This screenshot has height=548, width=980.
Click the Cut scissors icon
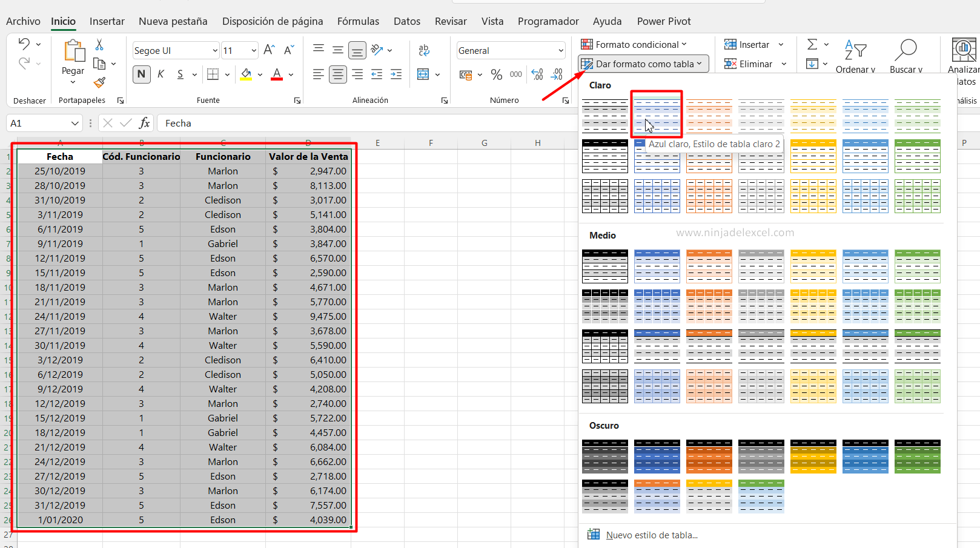coord(99,44)
